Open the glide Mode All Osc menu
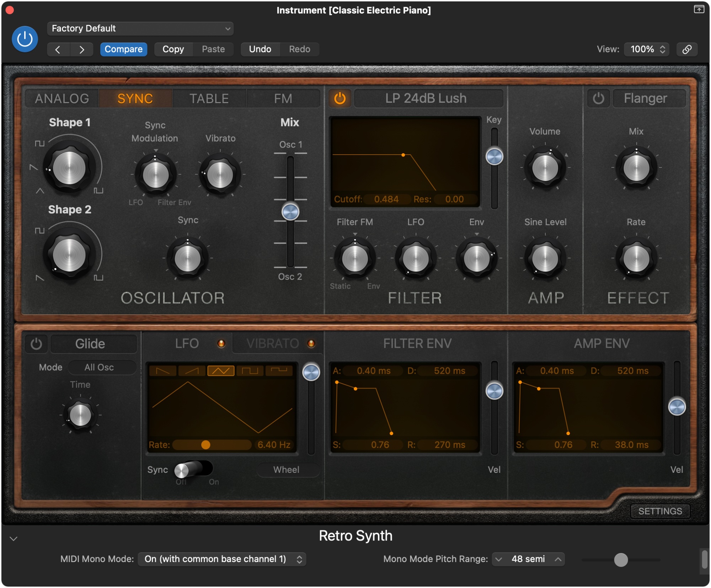The image size is (711, 588). tap(102, 368)
